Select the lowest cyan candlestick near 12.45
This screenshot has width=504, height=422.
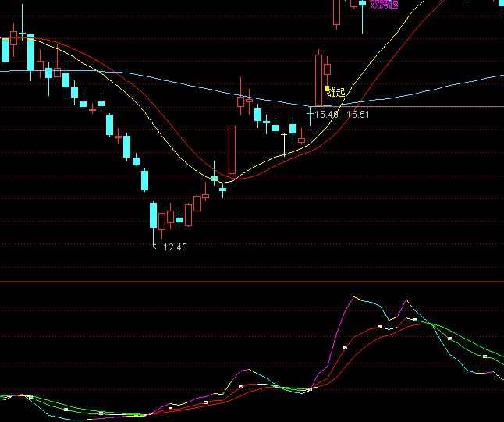153,215
